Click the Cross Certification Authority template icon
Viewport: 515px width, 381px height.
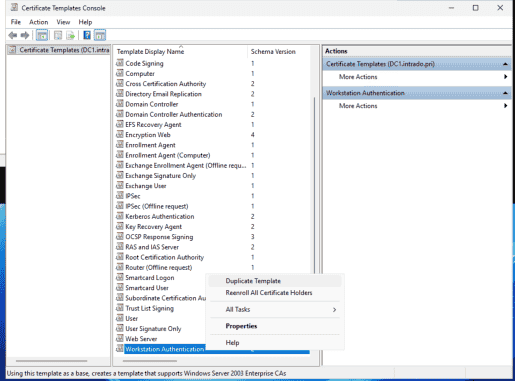(x=120, y=83)
